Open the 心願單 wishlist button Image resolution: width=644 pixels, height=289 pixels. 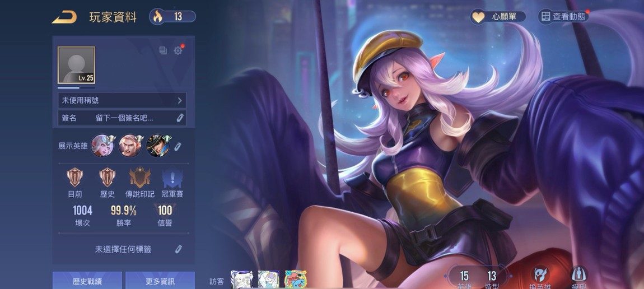(x=498, y=17)
